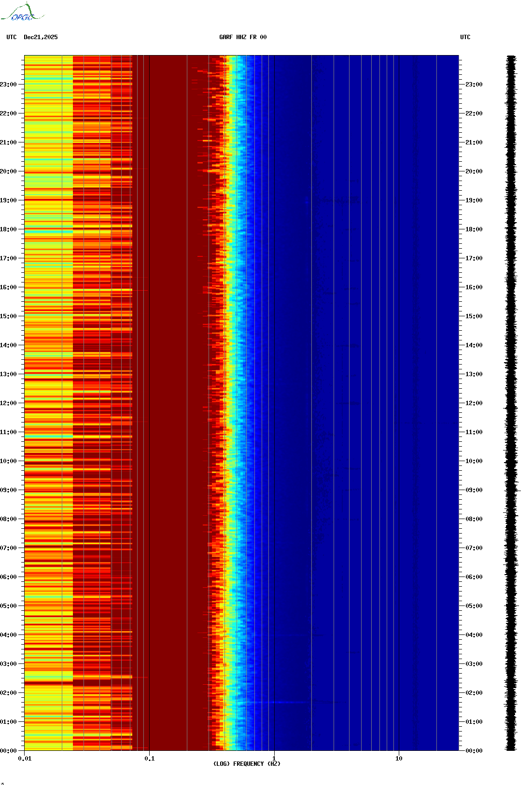Screen dimensions: 532x789
Task: Click the logo in the top-left corner
Action: coord(22,13)
